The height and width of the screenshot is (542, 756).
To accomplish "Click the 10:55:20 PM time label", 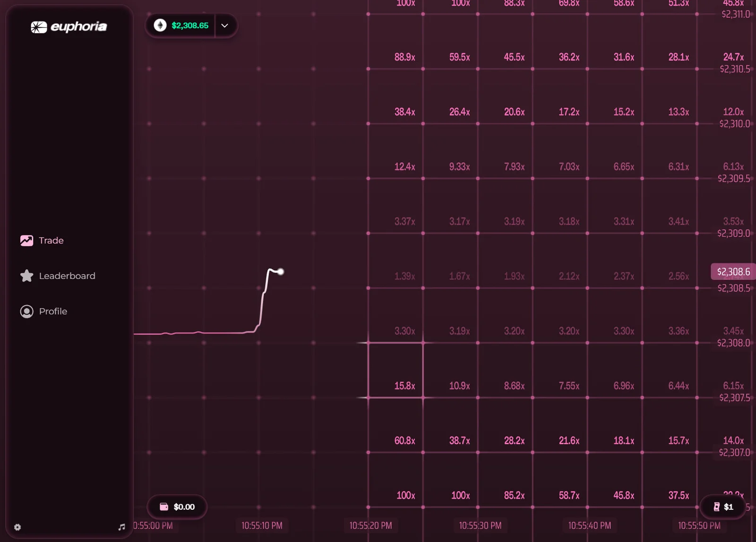I will [x=371, y=525].
